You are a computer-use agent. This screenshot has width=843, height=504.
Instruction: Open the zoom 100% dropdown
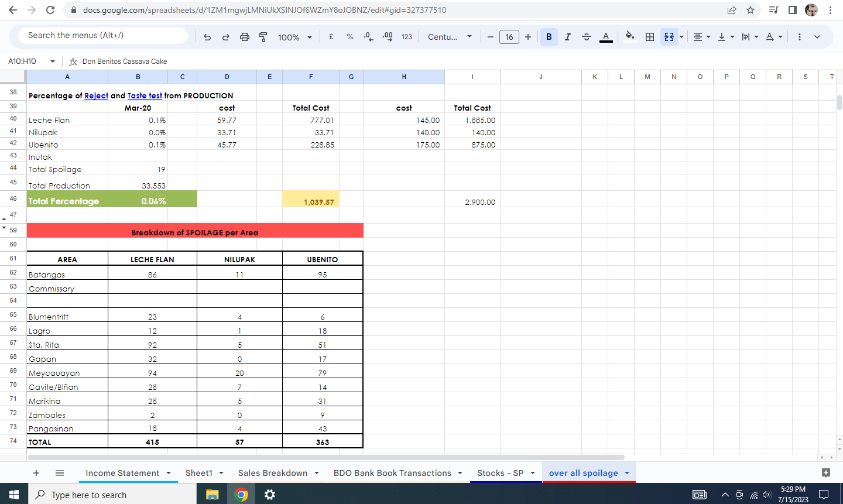[x=294, y=37]
